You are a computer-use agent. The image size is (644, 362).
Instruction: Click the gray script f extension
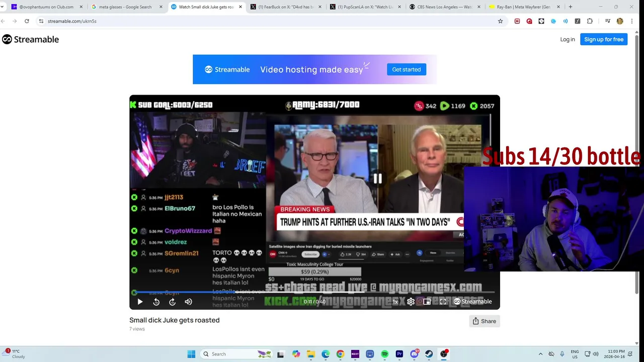[578, 21]
